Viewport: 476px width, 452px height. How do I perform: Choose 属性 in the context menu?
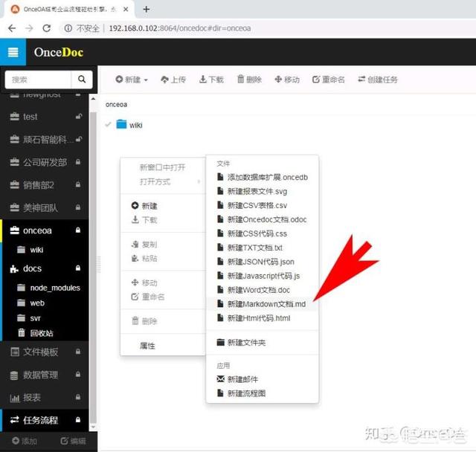click(147, 346)
